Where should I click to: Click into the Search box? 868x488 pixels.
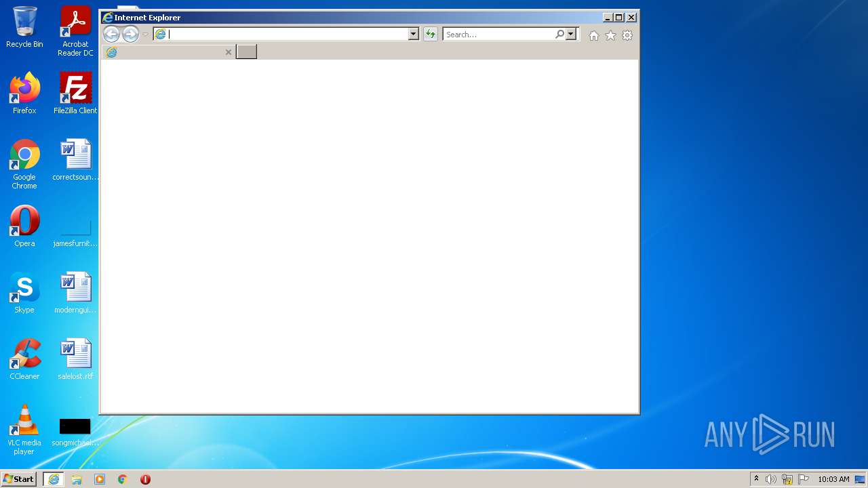tap(499, 34)
